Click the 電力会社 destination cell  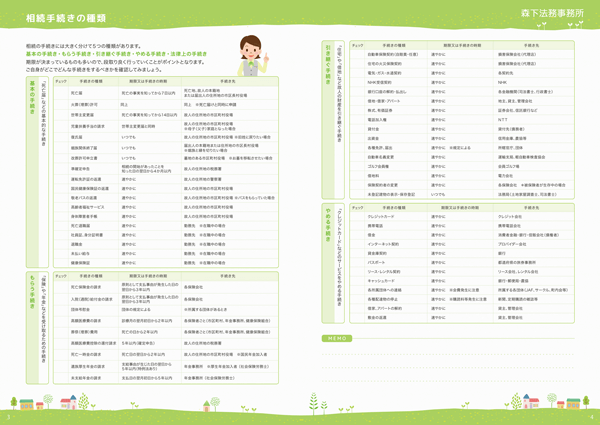tap(505, 176)
